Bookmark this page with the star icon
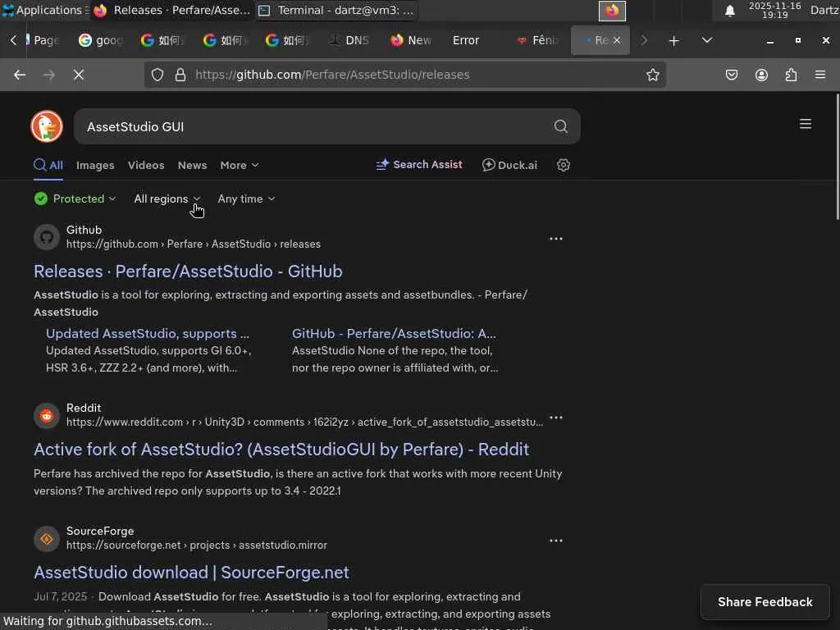 coord(652,75)
